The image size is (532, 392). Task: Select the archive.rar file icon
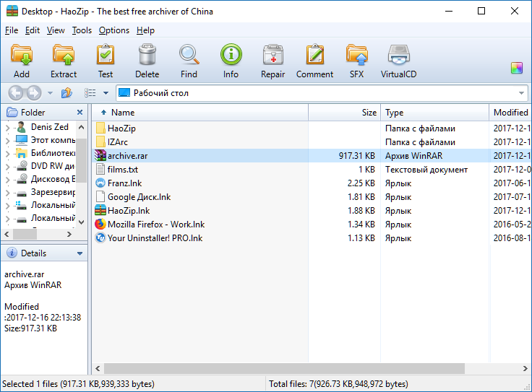[100, 155]
